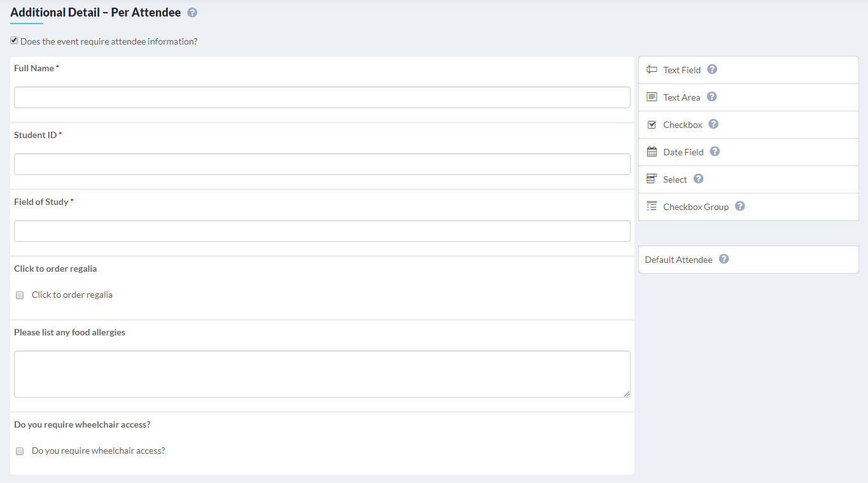Open help icon next to Checkbox Group
This screenshot has width=868, height=483.
coord(739,206)
